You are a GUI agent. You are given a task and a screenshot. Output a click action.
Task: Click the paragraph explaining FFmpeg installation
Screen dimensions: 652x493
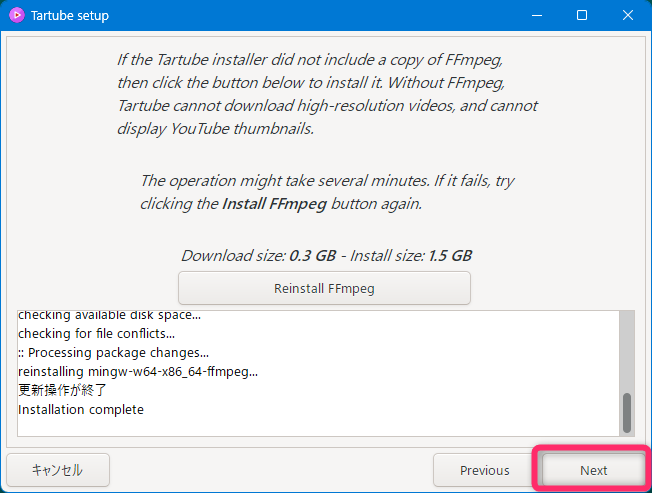[x=326, y=94]
